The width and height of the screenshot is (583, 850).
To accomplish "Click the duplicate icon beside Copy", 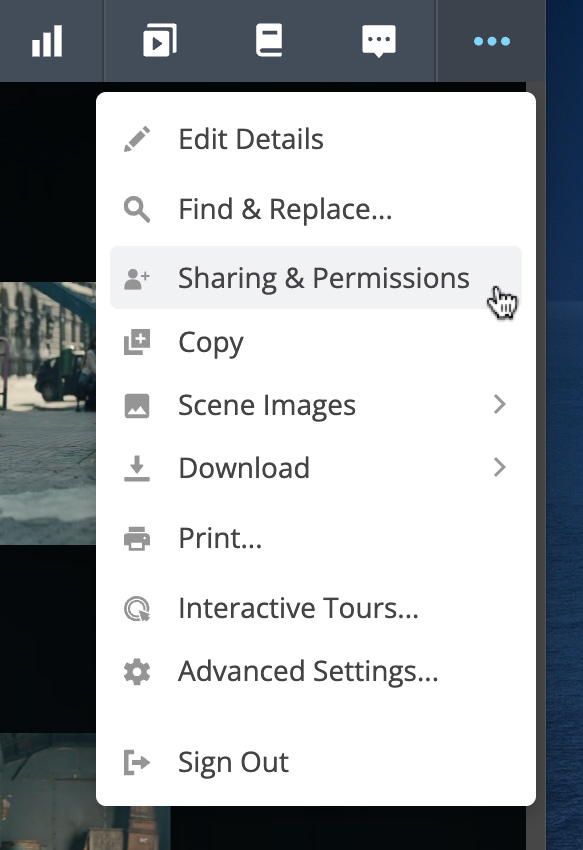I will [137, 342].
